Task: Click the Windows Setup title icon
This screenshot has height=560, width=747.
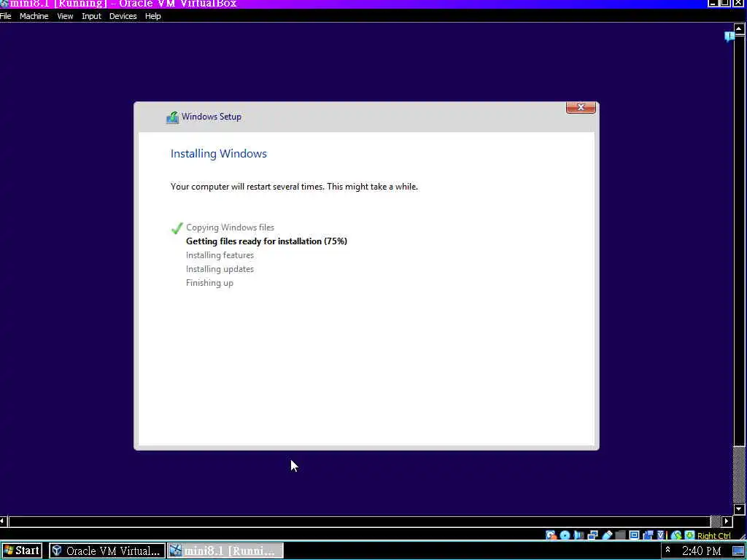Action: [172, 117]
